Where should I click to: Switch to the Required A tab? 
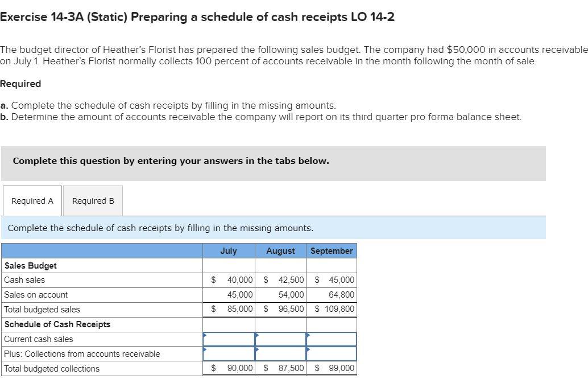click(32, 201)
